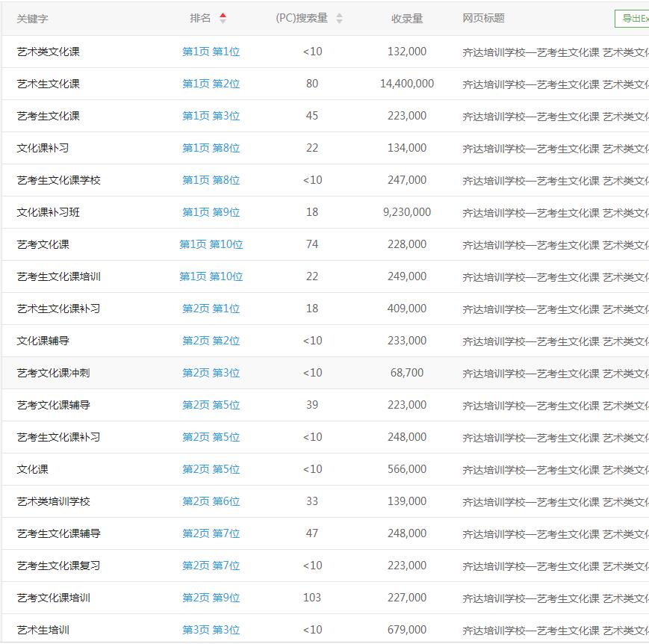
Task: Open the 第2页 第2位 ranking link
Action: pos(211,341)
